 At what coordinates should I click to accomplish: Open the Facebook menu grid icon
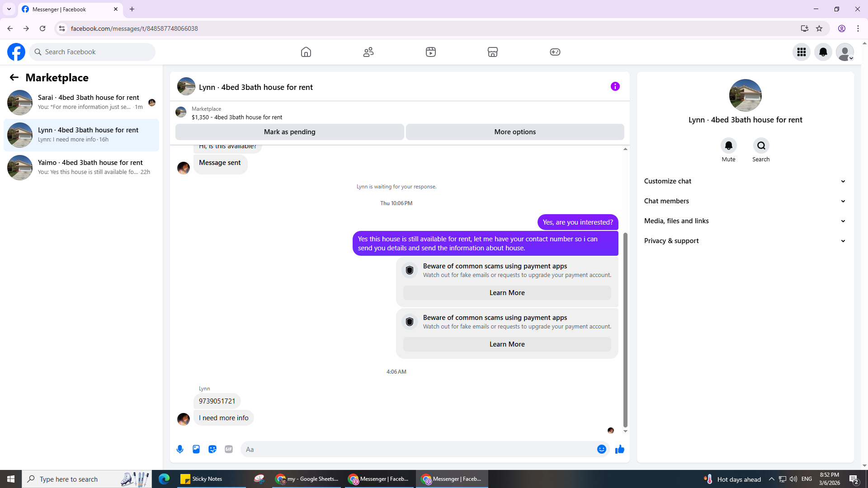click(802, 52)
